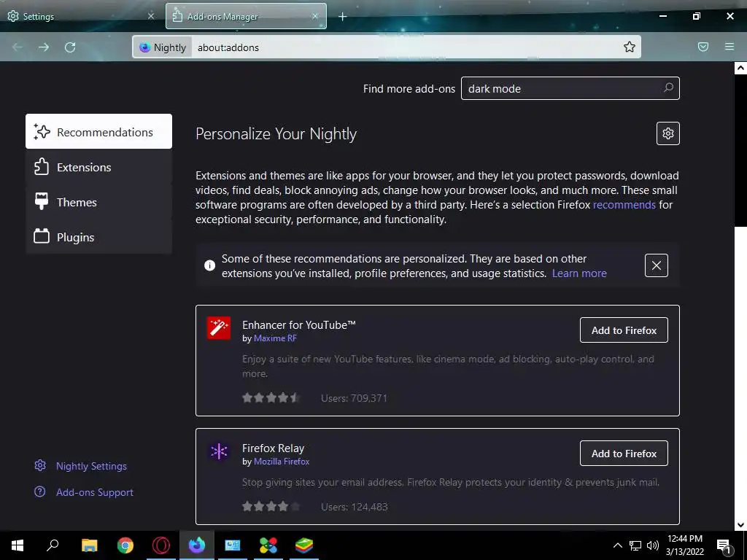Launch Opera from the taskbar

[x=161, y=545]
